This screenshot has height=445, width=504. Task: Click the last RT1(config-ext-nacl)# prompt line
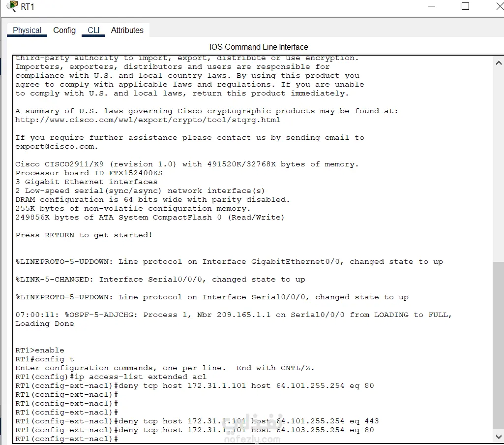pos(66,439)
